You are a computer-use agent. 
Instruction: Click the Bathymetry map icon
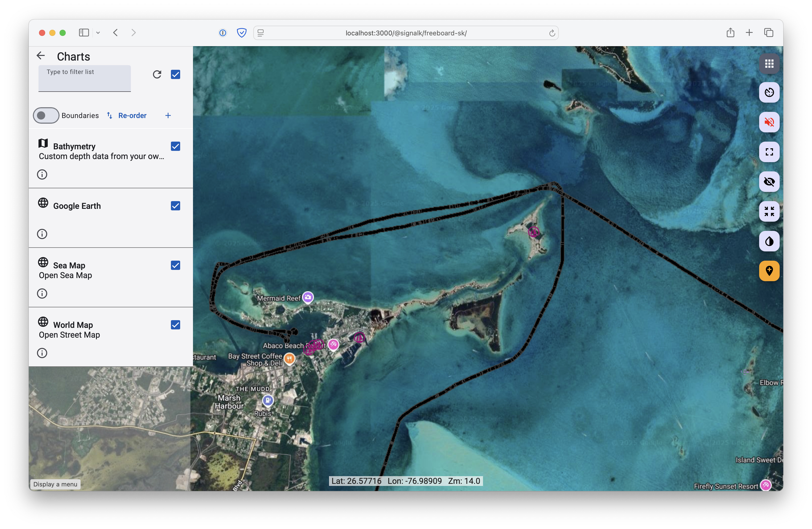point(43,143)
